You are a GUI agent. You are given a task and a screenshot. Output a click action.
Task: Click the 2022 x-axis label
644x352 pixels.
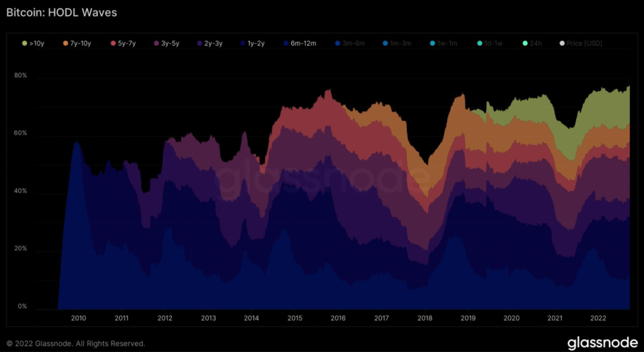(597, 318)
